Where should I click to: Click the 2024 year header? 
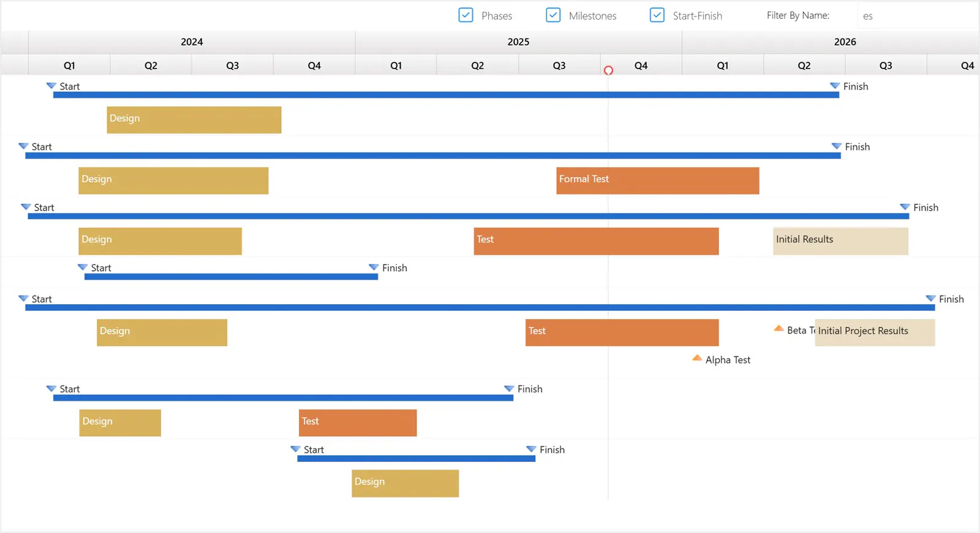pos(192,42)
